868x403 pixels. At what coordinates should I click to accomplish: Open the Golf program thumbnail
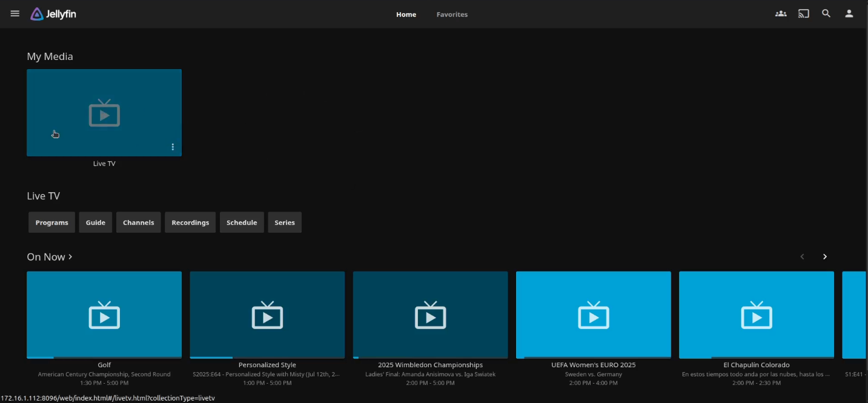pyautogui.click(x=104, y=315)
